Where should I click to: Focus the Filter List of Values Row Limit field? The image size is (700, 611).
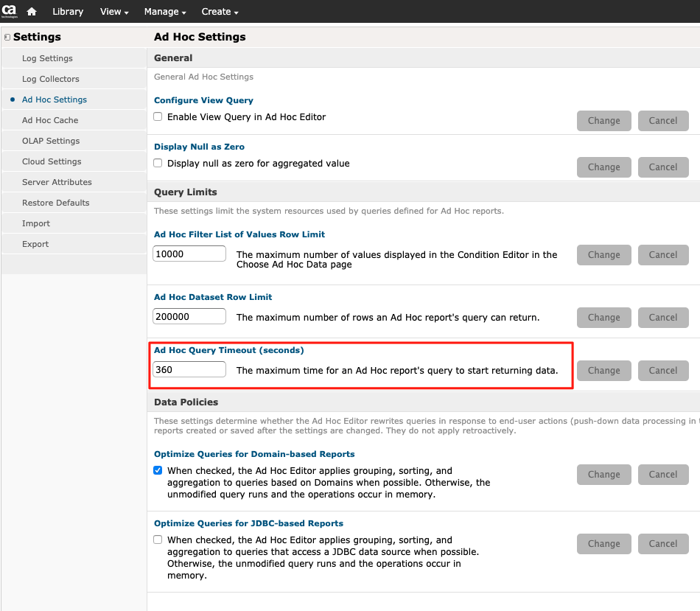(x=189, y=254)
